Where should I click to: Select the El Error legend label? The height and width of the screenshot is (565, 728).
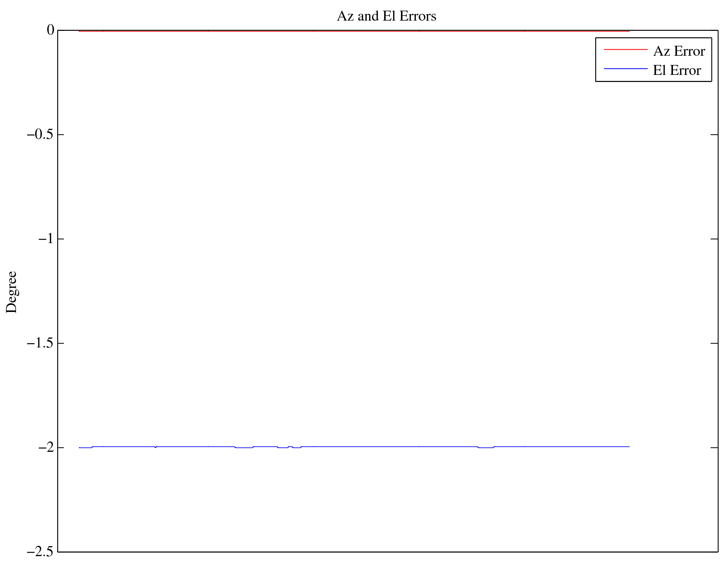[x=677, y=71]
